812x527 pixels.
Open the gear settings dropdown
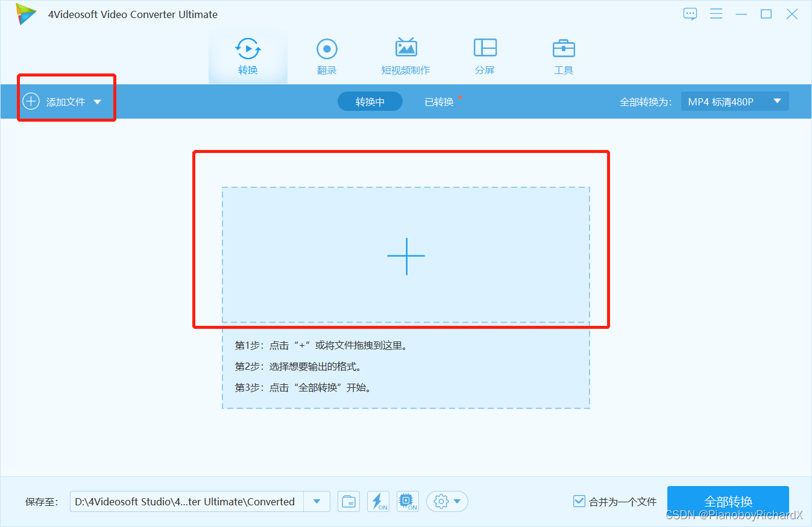tap(447, 501)
